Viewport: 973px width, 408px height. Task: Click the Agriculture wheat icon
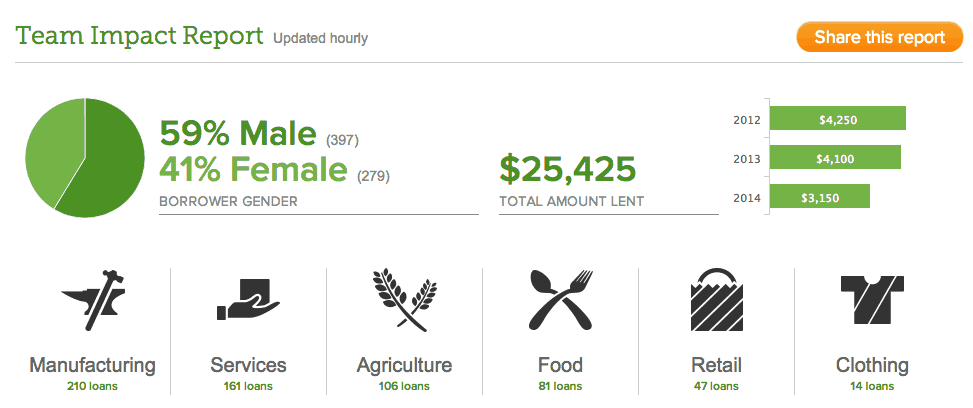click(x=405, y=300)
